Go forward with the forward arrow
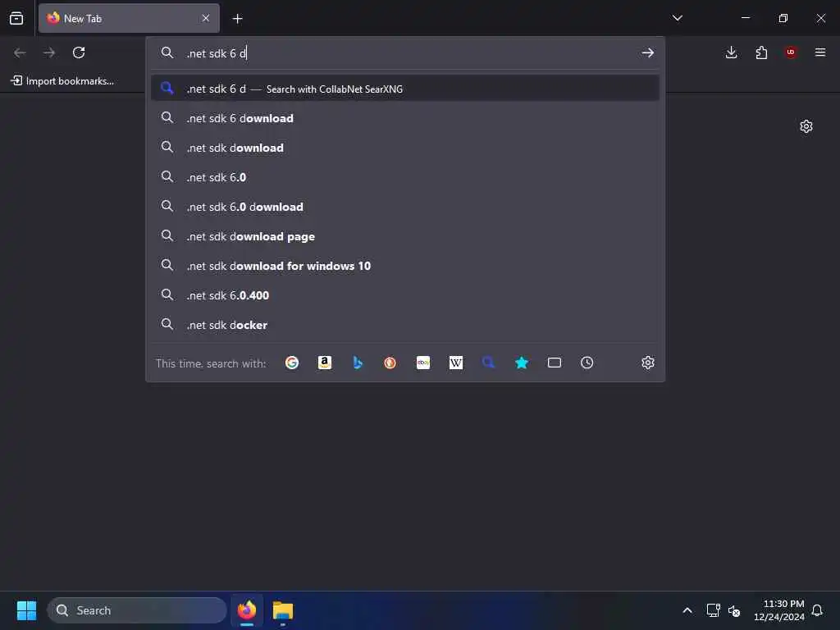 pyautogui.click(x=49, y=52)
